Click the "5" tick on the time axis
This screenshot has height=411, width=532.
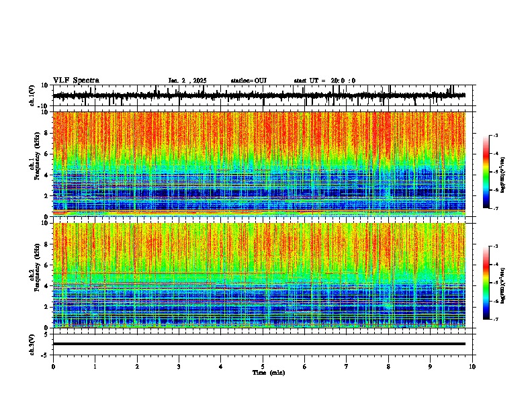[x=263, y=367]
